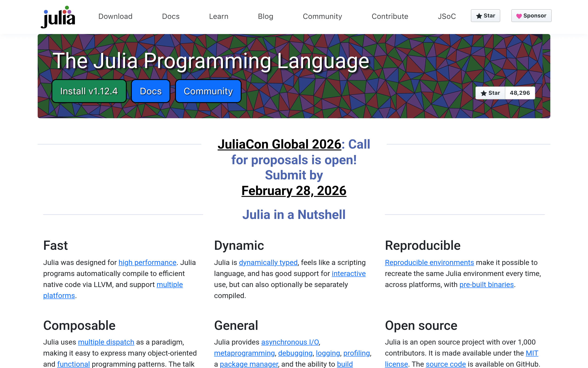Open the interactive link
Viewport: 588px width, 368px height.
[349, 273]
